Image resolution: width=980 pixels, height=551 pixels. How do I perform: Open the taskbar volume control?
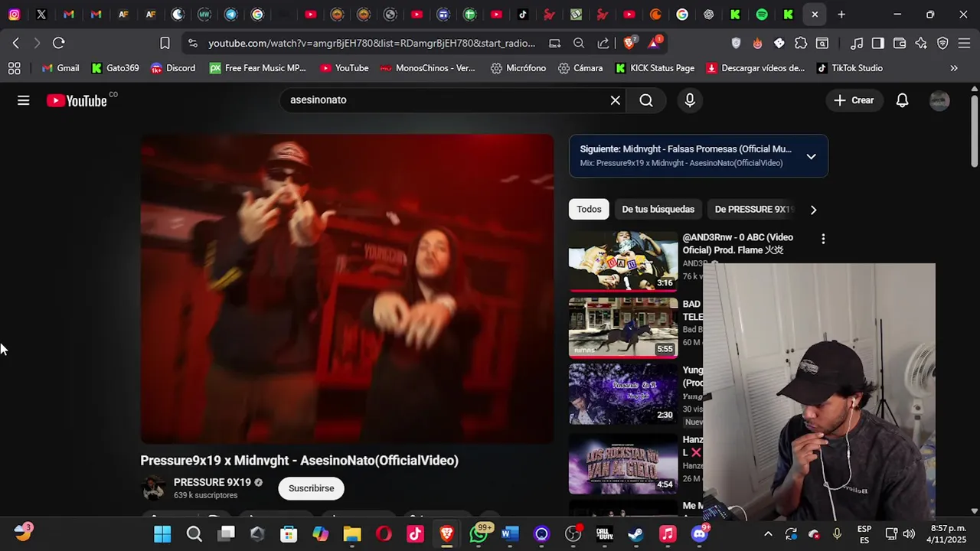[x=909, y=533]
